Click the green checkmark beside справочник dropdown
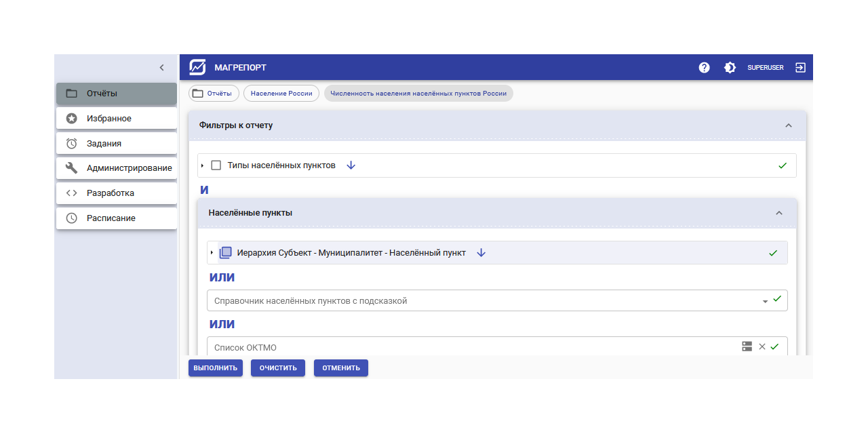Image resolution: width=868 pixels, height=434 pixels. click(x=777, y=298)
